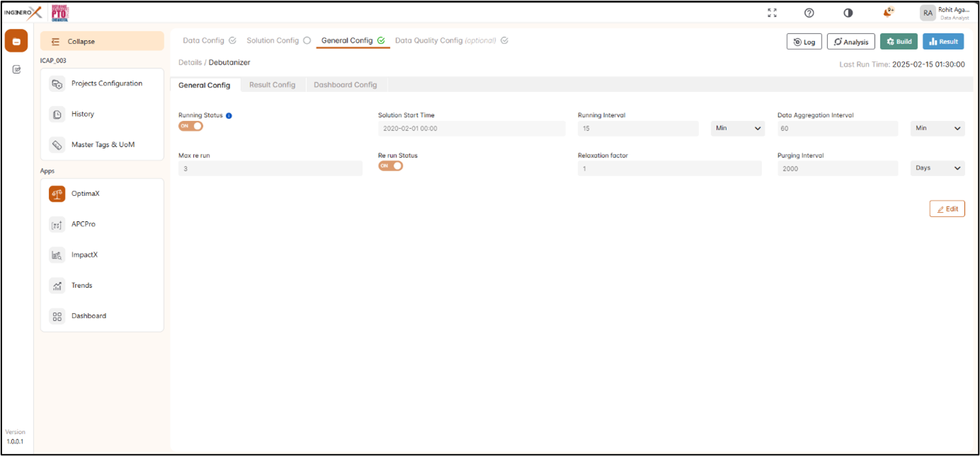Viewport: 980px width, 456px height.
Task: Switch to the Result Config tab
Action: pyautogui.click(x=272, y=85)
